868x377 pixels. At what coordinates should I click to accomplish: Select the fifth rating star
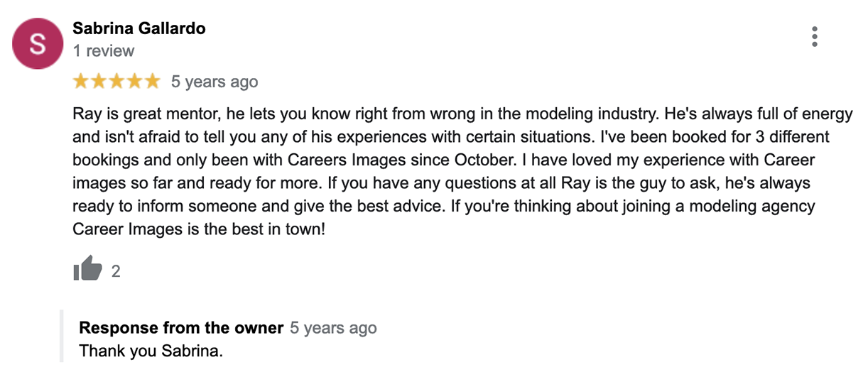point(152,82)
